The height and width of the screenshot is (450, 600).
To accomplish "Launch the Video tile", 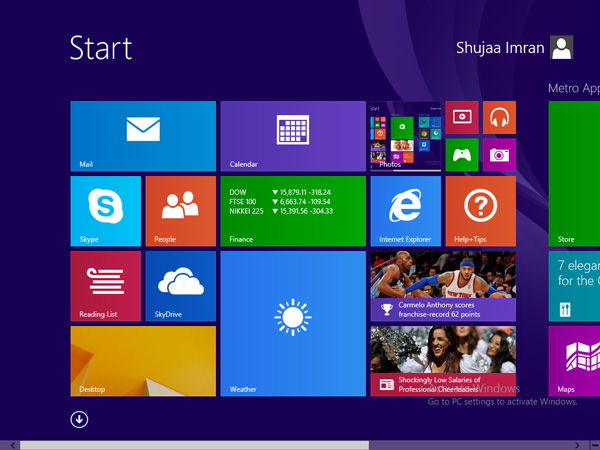I will [462, 117].
